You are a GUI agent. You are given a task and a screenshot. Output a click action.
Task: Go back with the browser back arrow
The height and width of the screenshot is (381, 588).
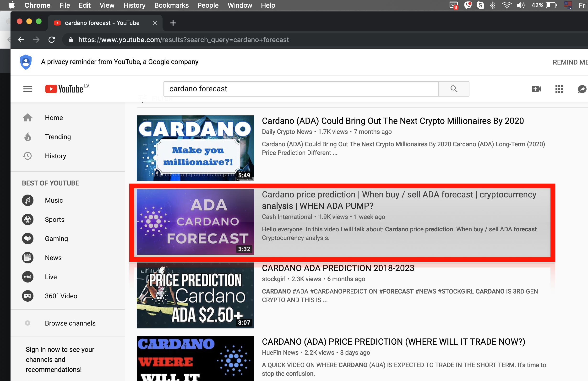pyautogui.click(x=21, y=39)
